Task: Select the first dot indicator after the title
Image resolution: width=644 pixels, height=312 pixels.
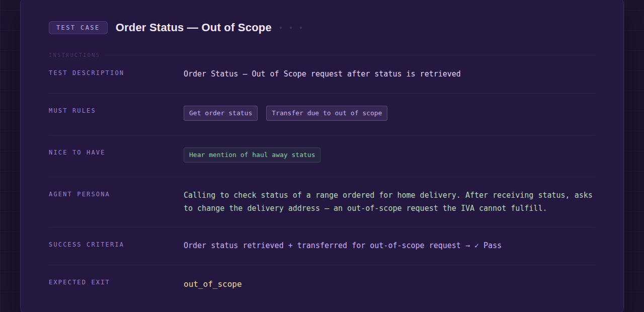Action: pos(281,28)
